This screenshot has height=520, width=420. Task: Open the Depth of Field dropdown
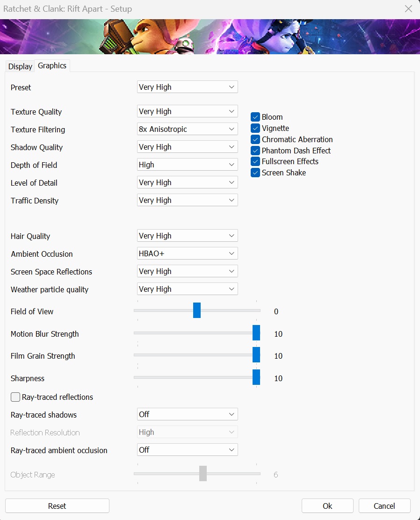click(x=188, y=165)
